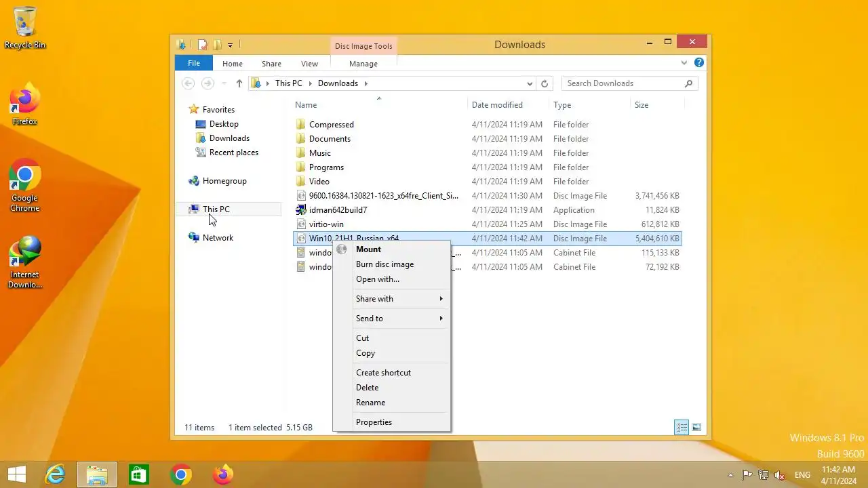Viewport: 868px width, 488px height.
Task: Expand the Downloads breadcrumb chevron
Action: [x=366, y=83]
